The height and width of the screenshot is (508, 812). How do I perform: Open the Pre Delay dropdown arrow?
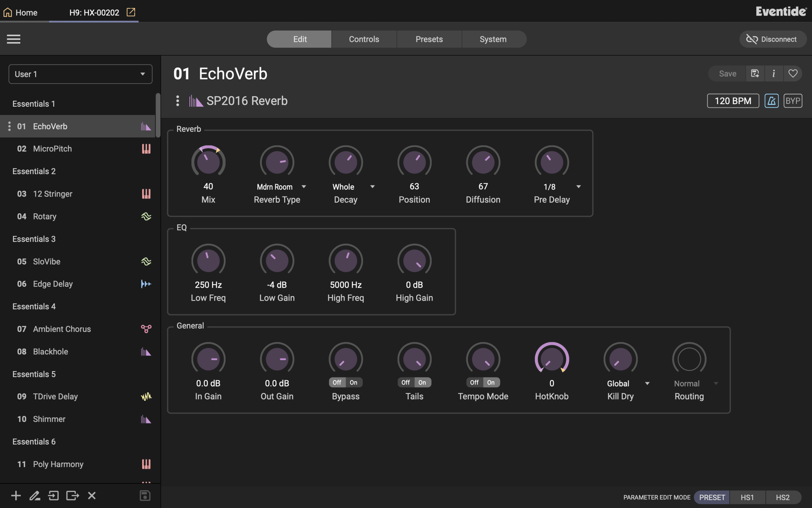tap(579, 187)
